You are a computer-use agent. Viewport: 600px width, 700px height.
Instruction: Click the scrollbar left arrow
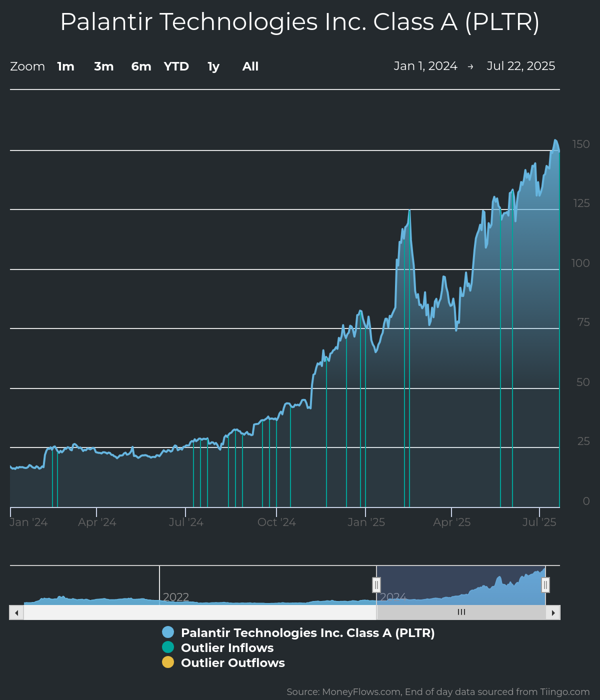click(16, 612)
